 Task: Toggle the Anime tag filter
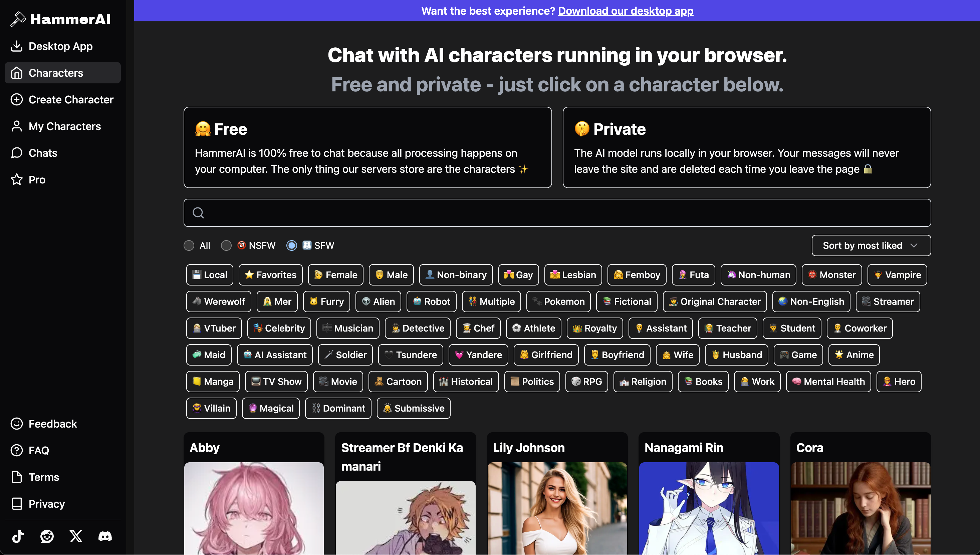pos(854,355)
